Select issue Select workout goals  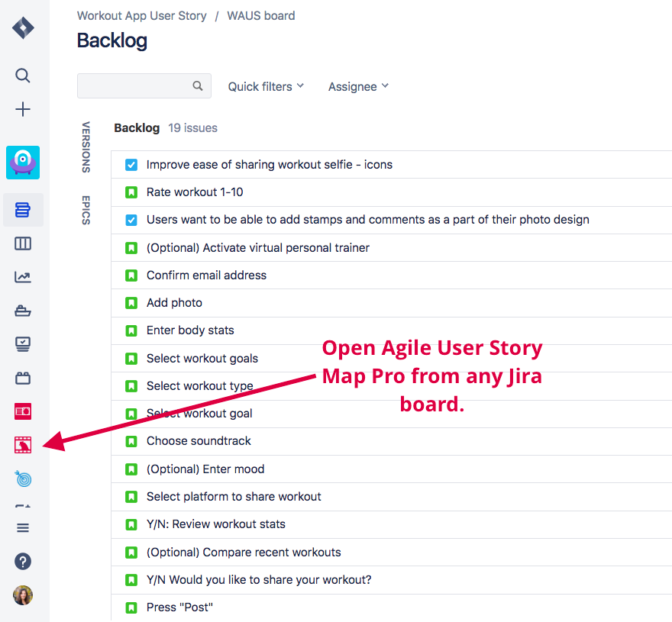[x=391, y=359]
